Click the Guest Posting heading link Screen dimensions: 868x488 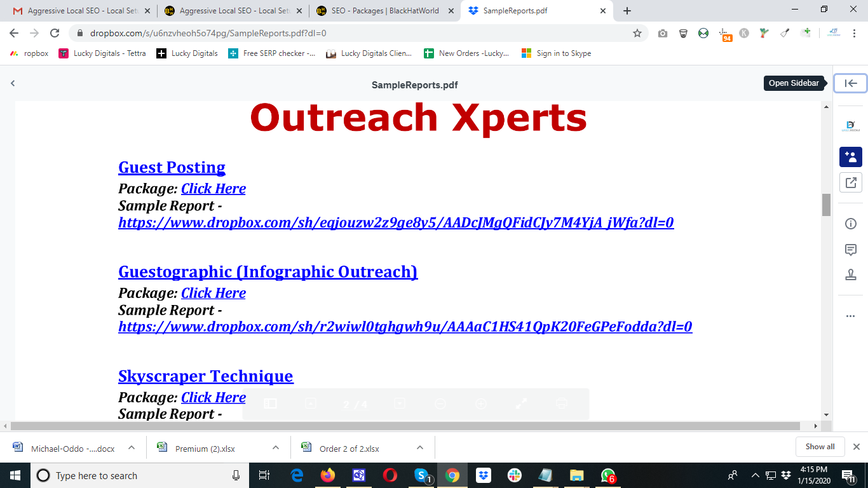coord(172,167)
